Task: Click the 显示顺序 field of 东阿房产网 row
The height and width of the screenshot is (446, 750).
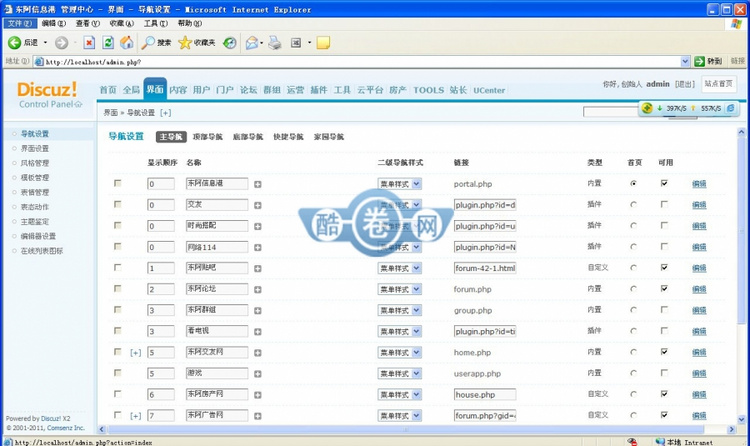Action: tap(161, 394)
